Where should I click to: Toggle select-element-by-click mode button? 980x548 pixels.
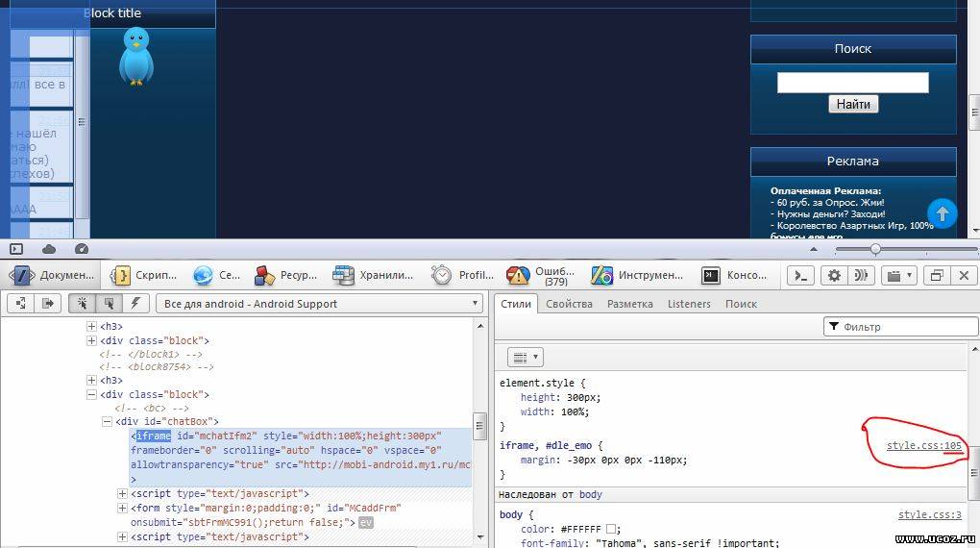coord(82,304)
